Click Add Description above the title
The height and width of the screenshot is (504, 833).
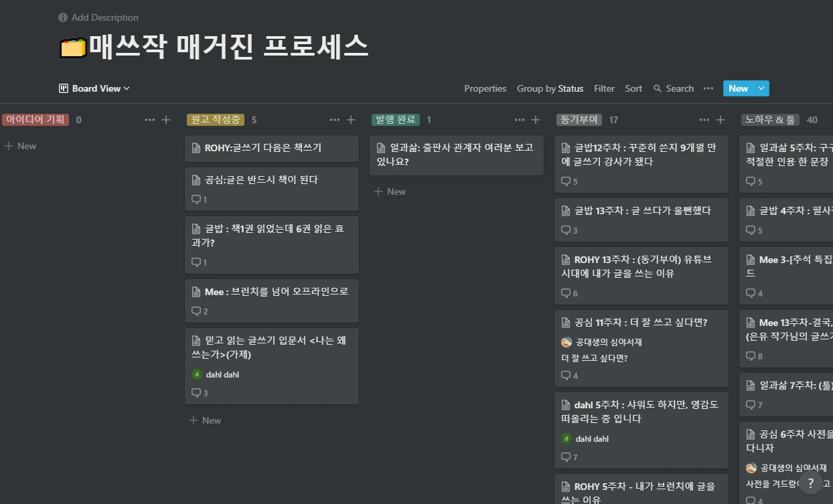[x=105, y=17]
